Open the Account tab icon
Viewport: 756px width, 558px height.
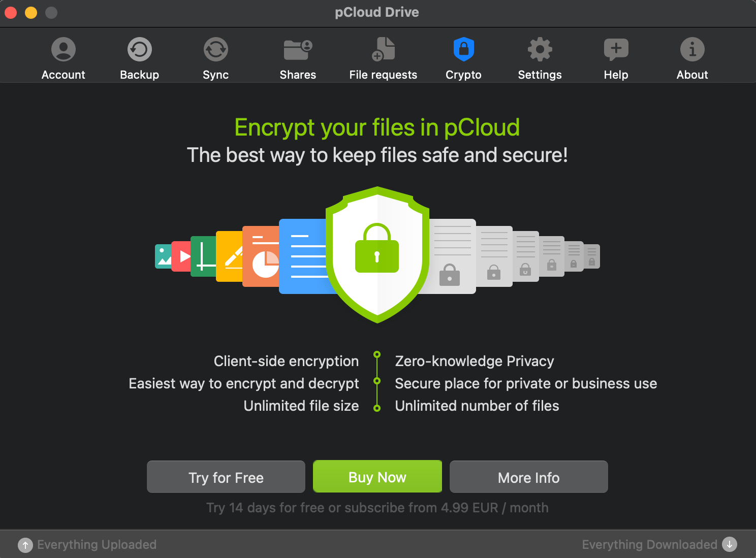[x=64, y=49]
